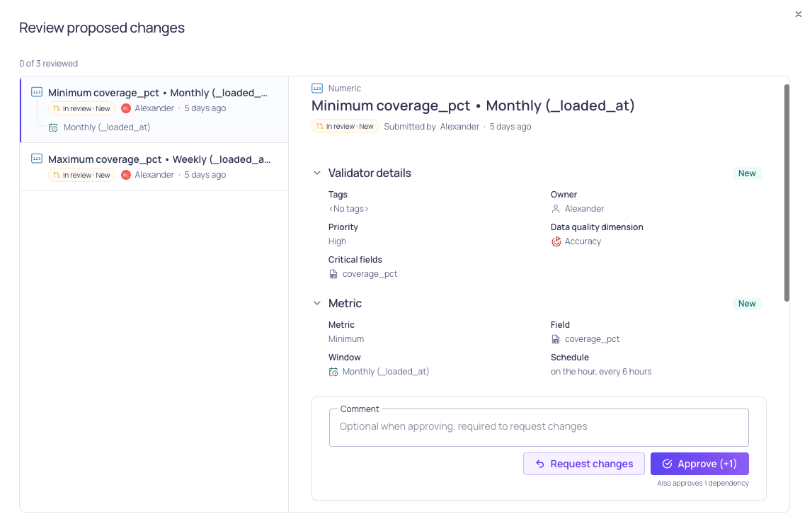The image size is (812, 531).
Task: Click the field icon beside Metric Field coverage_pct
Action: [x=556, y=339]
